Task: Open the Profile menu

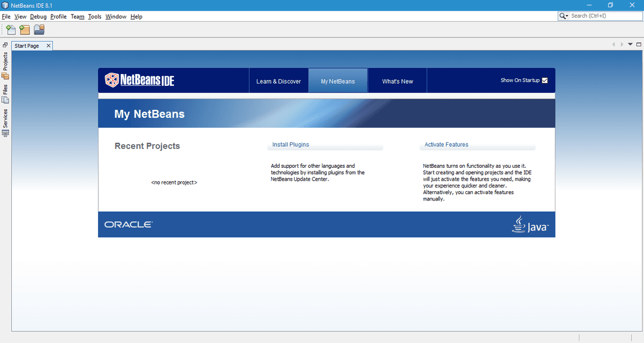Action: pyautogui.click(x=58, y=17)
